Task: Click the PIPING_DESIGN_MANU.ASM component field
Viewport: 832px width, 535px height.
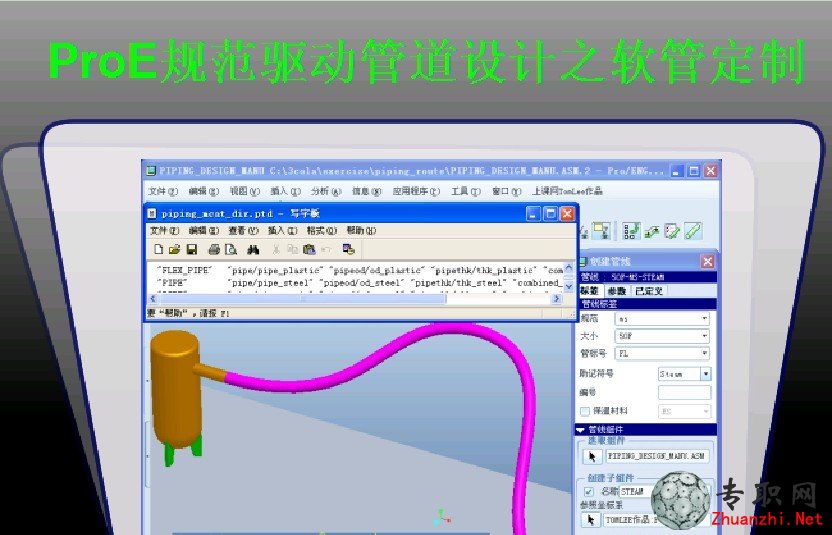Action: [x=657, y=456]
